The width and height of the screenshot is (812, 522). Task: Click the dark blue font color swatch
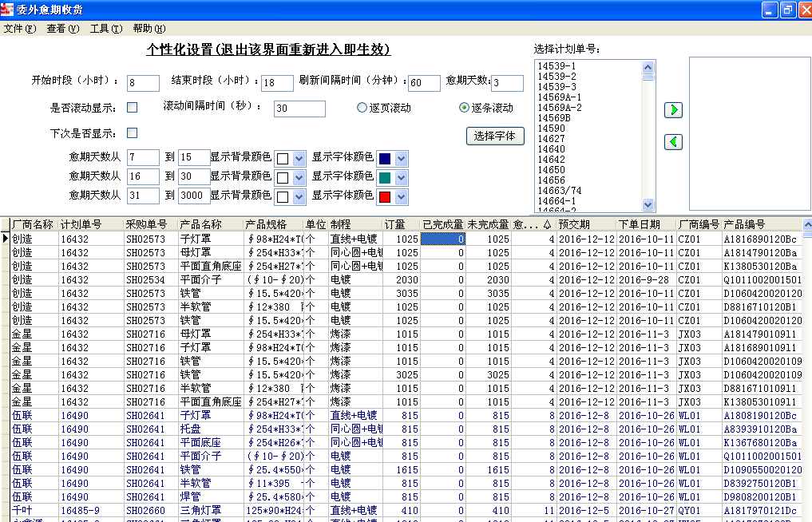click(385, 159)
